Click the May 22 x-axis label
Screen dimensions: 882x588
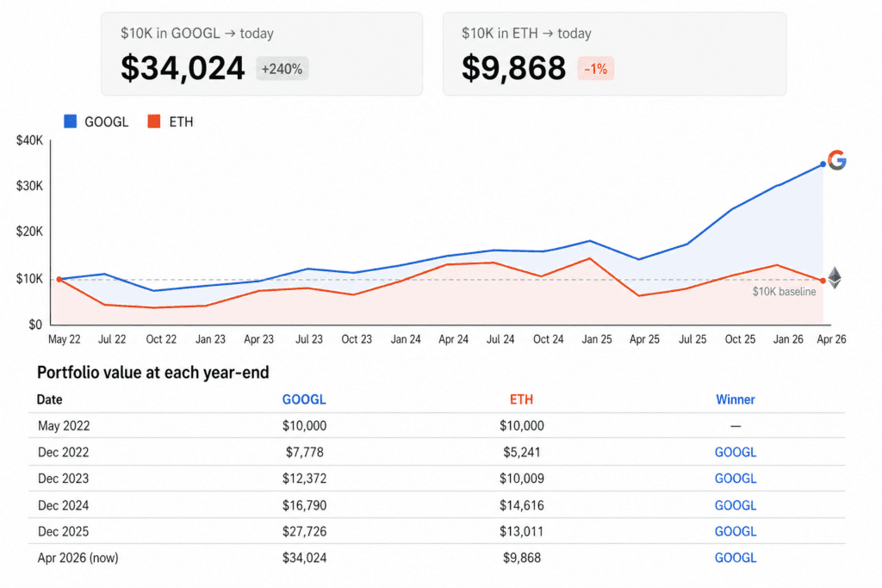click(x=64, y=339)
